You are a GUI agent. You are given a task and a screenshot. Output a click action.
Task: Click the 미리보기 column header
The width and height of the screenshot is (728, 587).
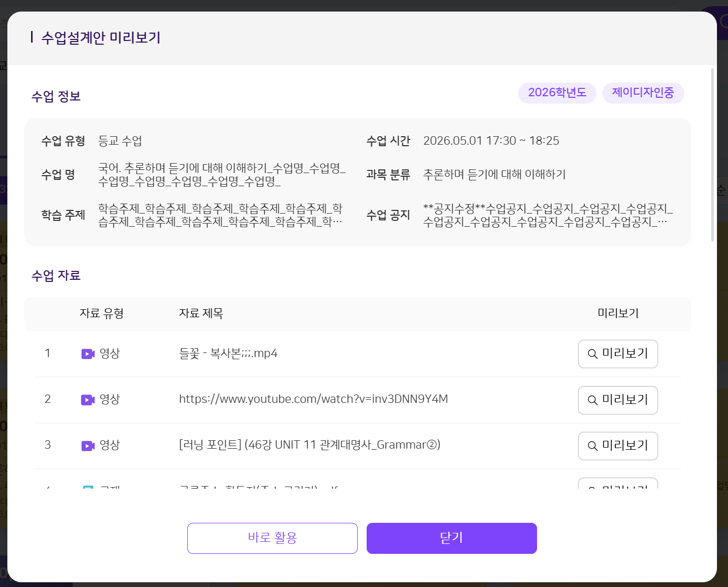618,313
